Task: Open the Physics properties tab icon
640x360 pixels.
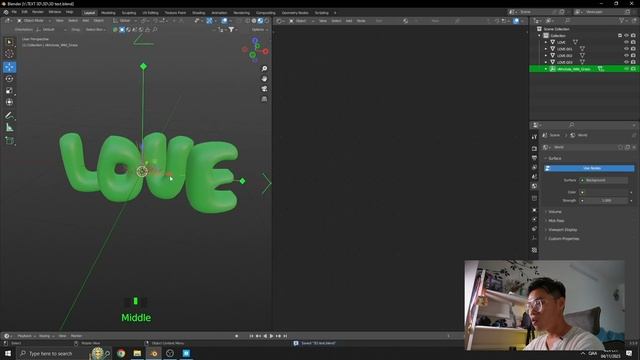Action: [534, 220]
